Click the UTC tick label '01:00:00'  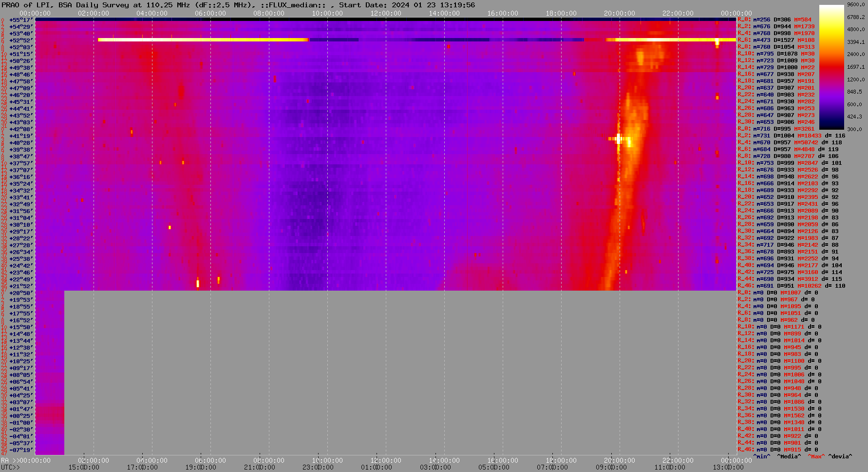(x=377, y=468)
